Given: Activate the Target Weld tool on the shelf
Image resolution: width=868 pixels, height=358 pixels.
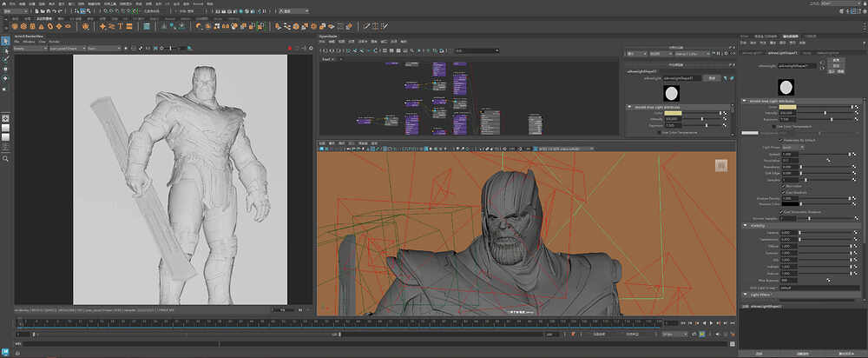Looking at the screenshot, I should click(x=375, y=26).
